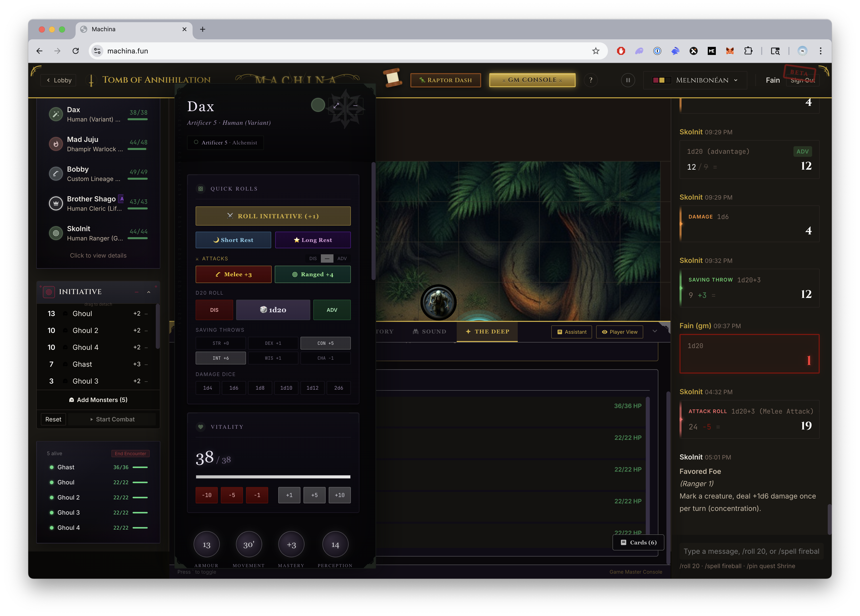The width and height of the screenshot is (860, 616).
Task: Open a new browser tab
Action: pos(203,29)
